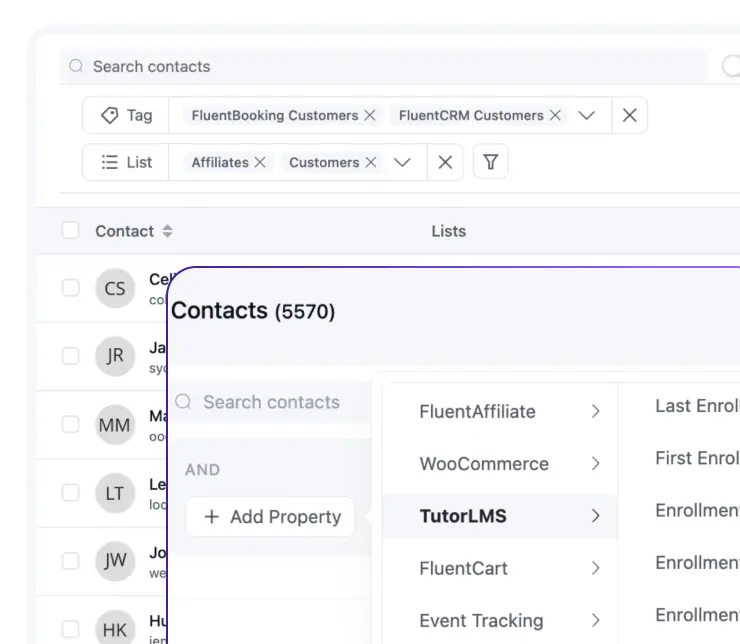
Task: Click the Lists column header
Action: click(449, 231)
